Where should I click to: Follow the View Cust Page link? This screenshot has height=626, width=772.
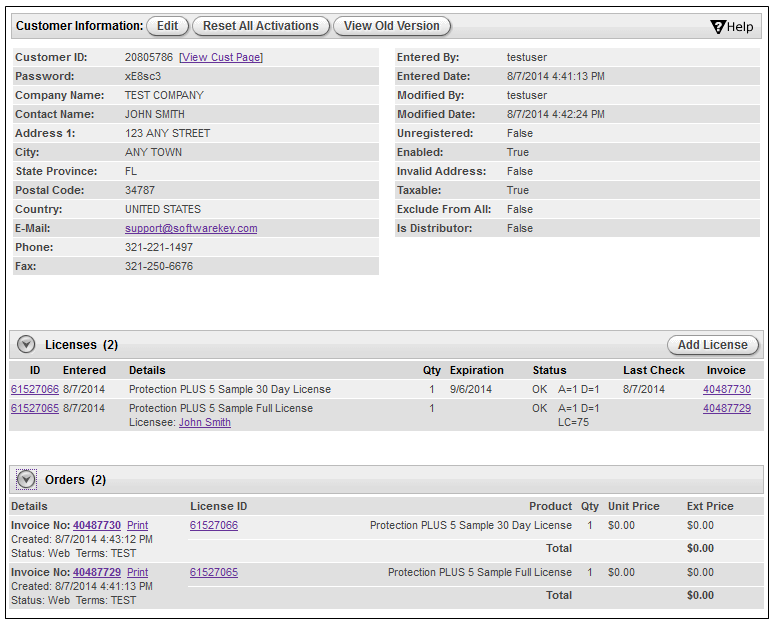click(221, 58)
